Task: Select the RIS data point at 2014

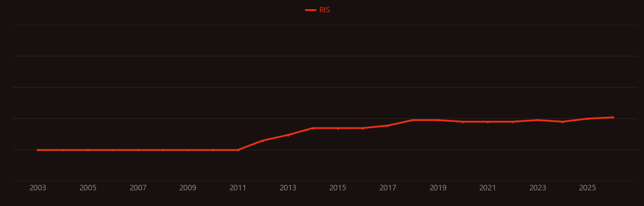Action: click(x=313, y=128)
